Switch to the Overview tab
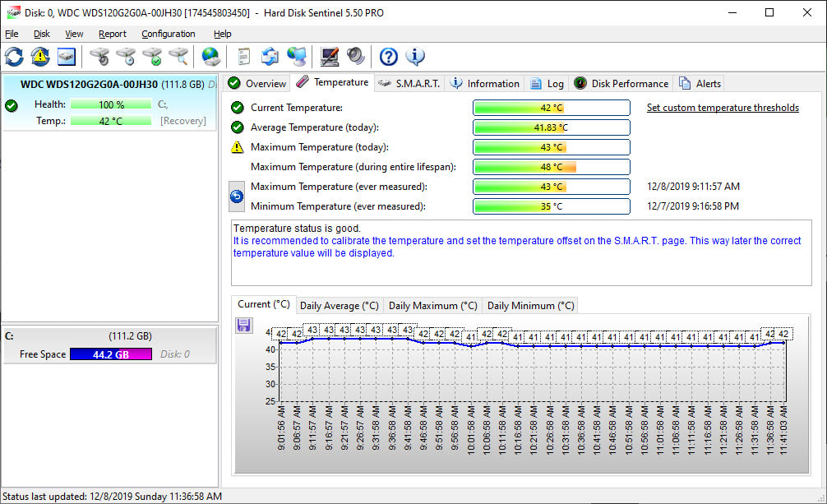The width and height of the screenshot is (827, 504). (256, 83)
